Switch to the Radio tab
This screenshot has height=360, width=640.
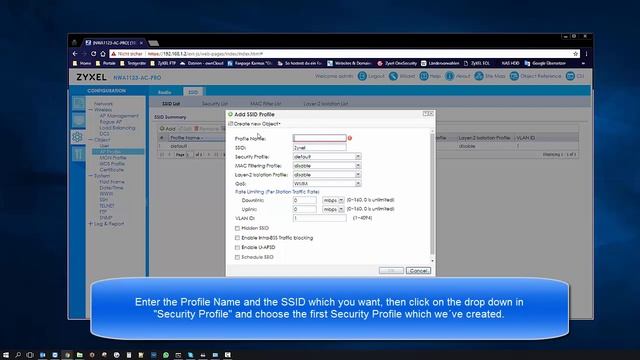click(164, 92)
